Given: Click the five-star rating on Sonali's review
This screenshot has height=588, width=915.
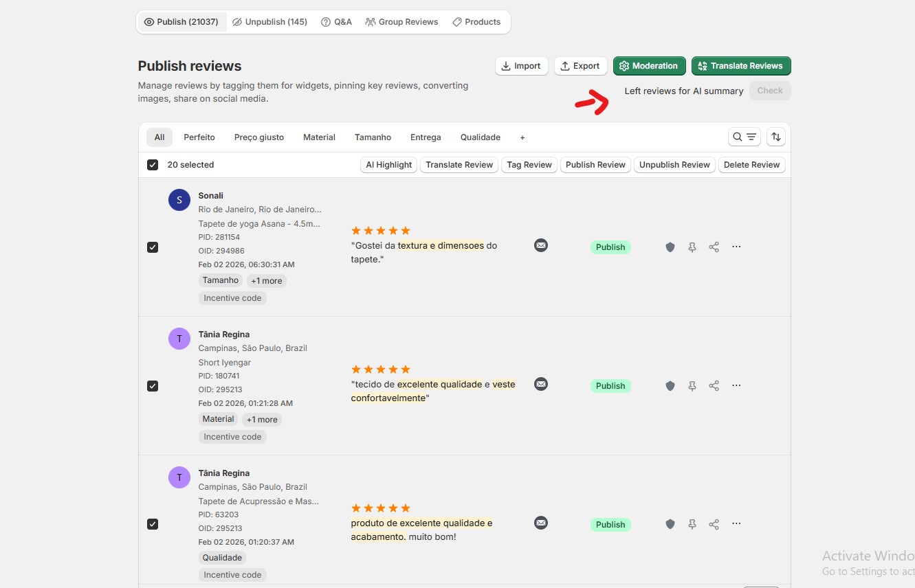Looking at the screenshot, I should [x=380, y=231].
